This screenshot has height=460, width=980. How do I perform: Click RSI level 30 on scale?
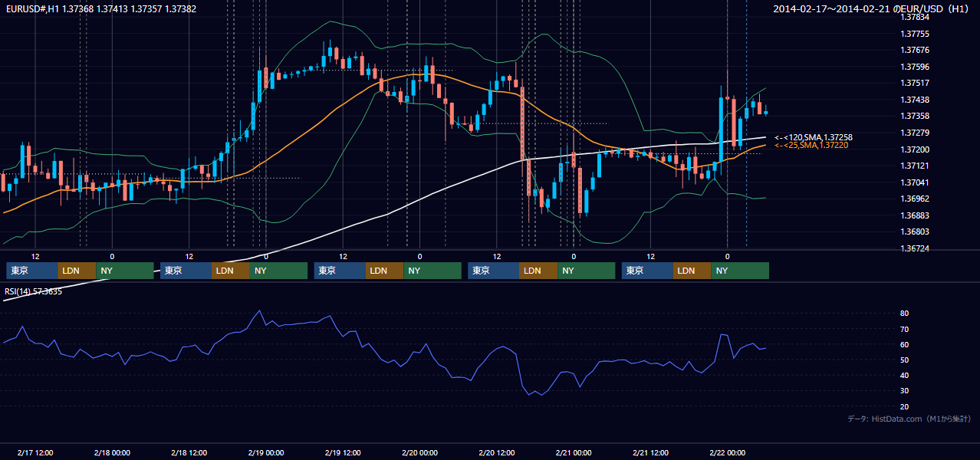[904, 390]
